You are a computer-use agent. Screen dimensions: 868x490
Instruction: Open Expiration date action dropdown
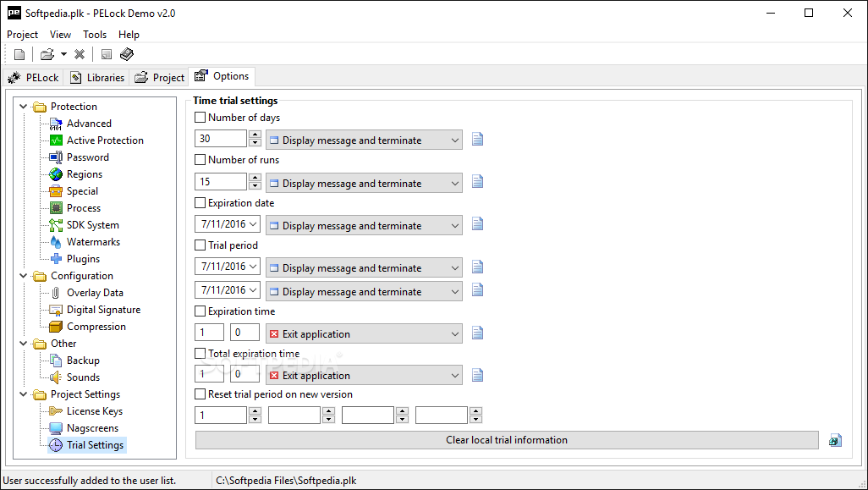365,225
